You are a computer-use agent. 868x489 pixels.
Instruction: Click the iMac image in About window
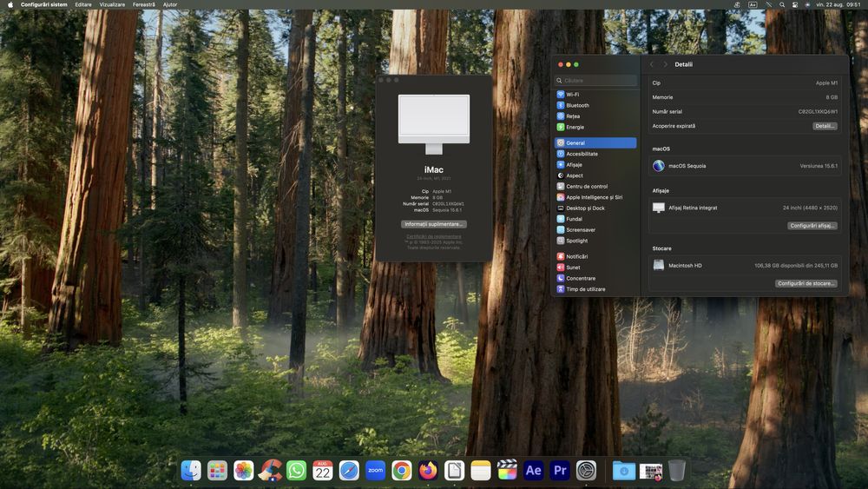pos(433,124)
